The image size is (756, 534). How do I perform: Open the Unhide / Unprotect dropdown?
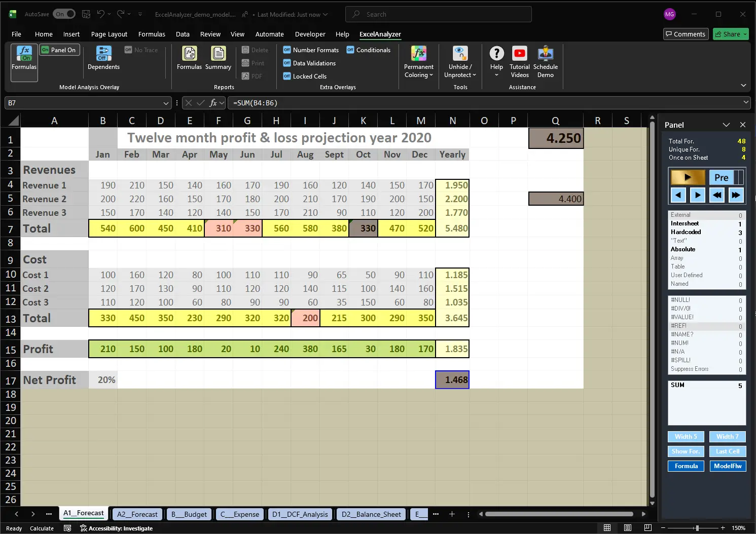pos(460,62)
